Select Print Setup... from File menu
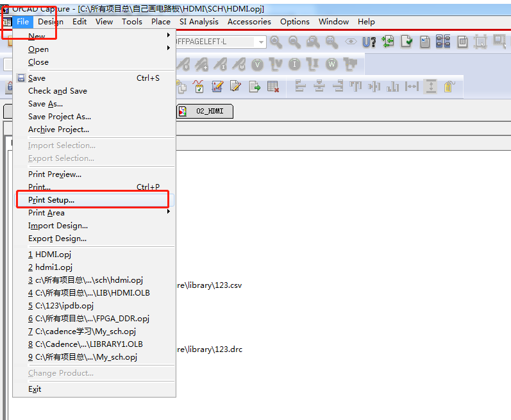The height and width of the screenshot is (420, 511). (51, 200)
